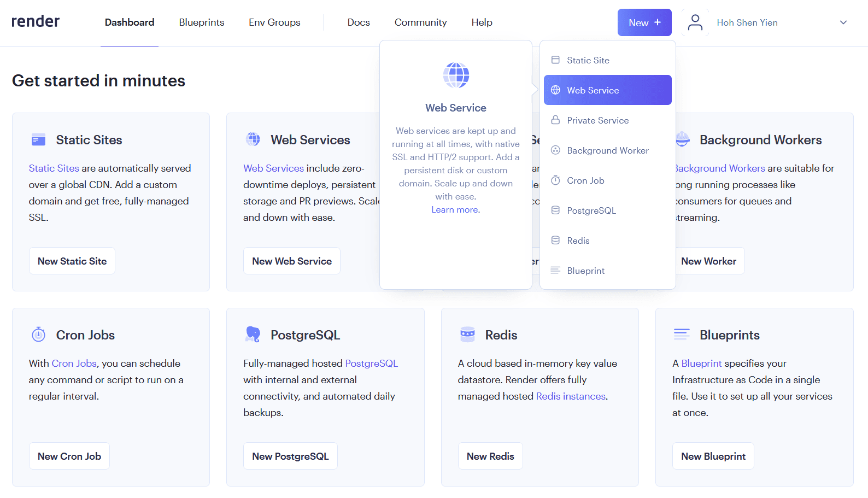This screenshot has width=868, height=498.
Task: Expand the Hoh Shen Yien account chevron
Action: (843, 22)
